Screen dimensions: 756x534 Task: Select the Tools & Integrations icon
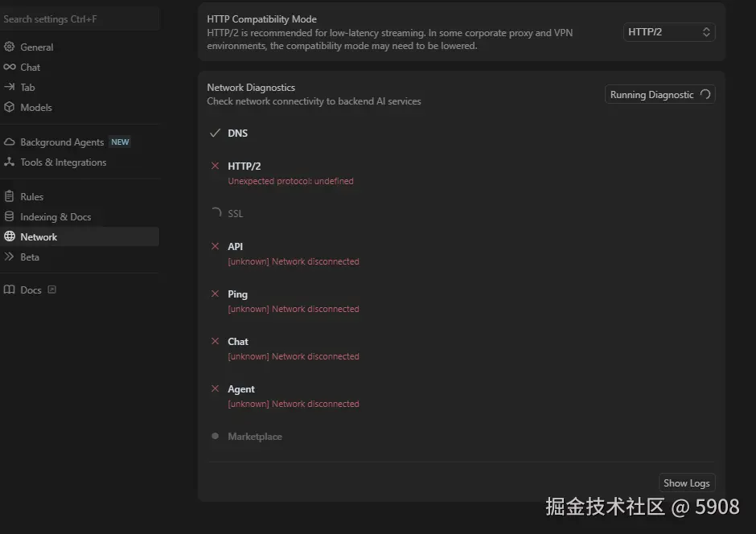pyautogui.click(x=10, y=162)
